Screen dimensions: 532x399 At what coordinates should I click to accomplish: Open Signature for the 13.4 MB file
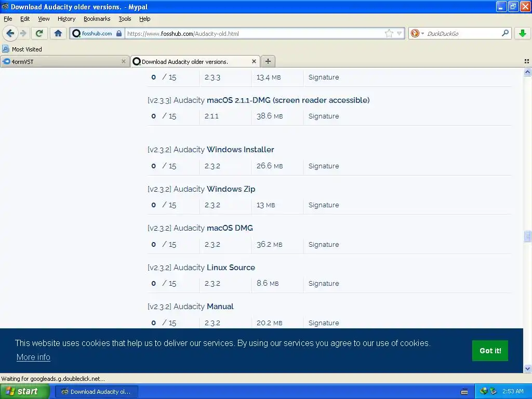click(x=324, y=77)
